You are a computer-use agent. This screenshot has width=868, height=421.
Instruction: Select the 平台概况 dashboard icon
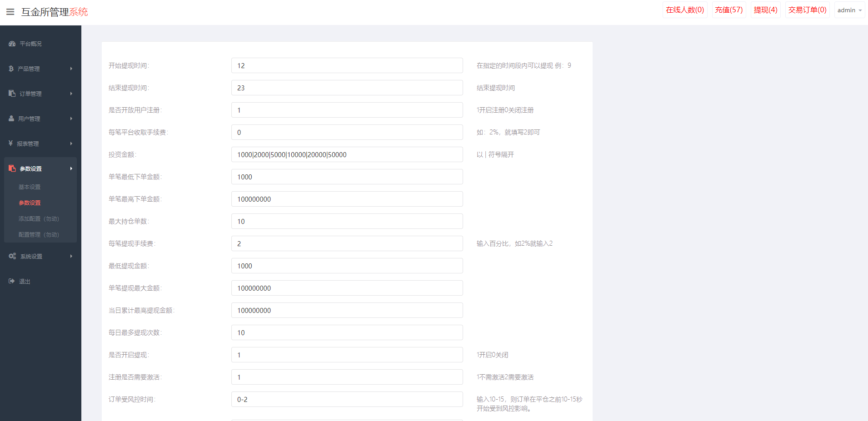11,44
